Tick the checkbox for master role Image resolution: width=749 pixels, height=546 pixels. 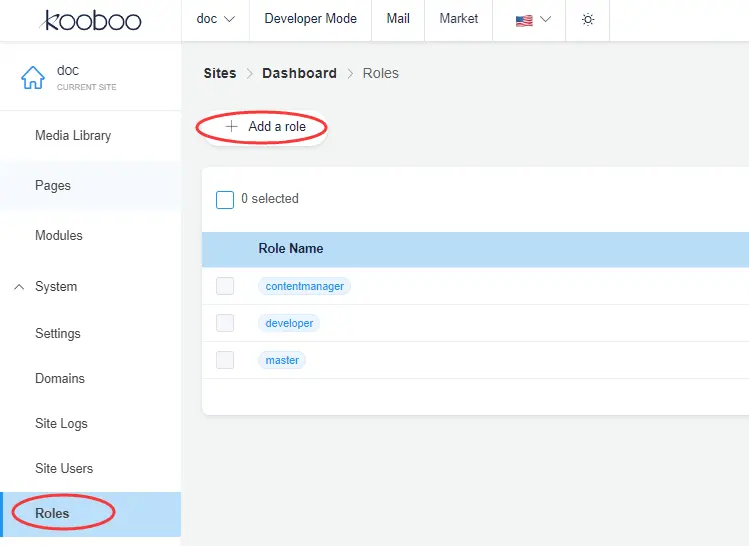(225, 360)
